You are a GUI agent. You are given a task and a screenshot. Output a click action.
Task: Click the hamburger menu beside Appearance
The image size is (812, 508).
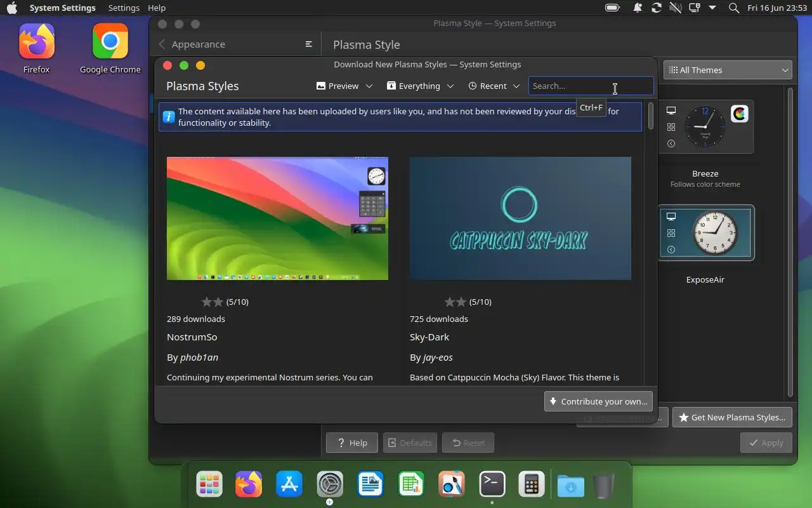309,44
